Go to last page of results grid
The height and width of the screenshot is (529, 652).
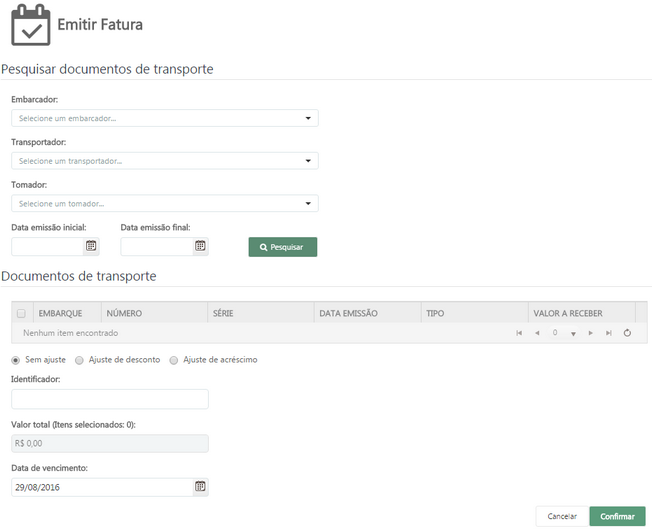pyautogui.click(x=609, y=333)
